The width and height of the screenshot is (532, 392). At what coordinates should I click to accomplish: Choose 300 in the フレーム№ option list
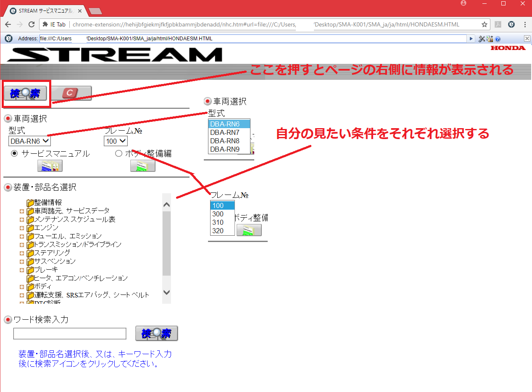pos(222,214)
